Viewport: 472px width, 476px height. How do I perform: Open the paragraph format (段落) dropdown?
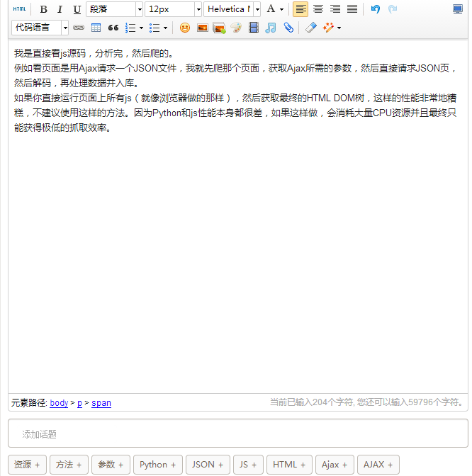[115, 9]
